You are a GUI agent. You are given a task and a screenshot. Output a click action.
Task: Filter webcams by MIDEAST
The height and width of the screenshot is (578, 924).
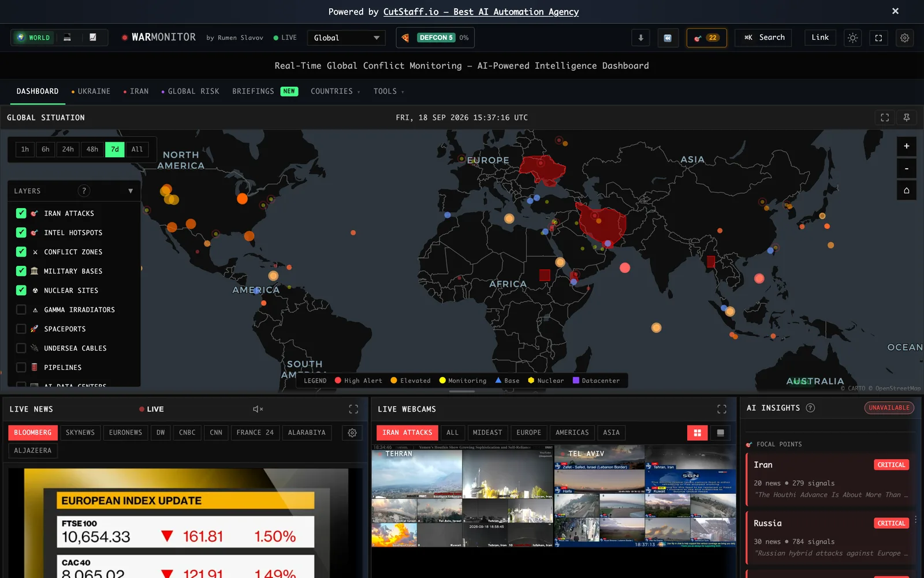coord(487,432)
